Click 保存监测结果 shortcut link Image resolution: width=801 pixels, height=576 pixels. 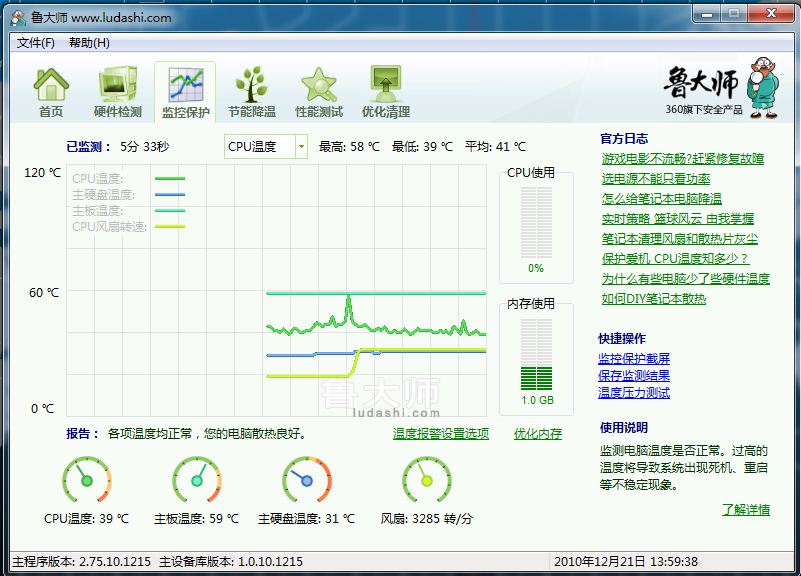click(634, 375)
